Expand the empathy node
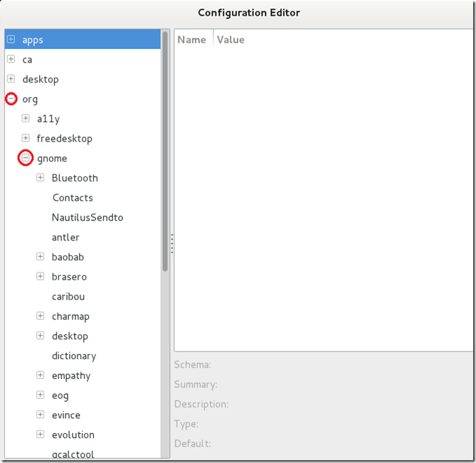The image size is (476, 463). coord(40,375)
